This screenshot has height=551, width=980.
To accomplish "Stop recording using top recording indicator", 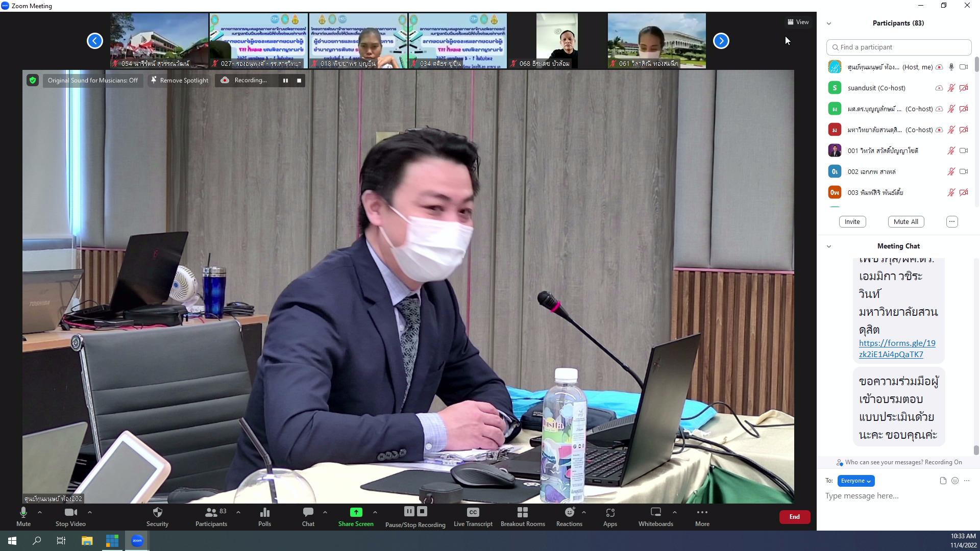I will [x=299, y=80].
